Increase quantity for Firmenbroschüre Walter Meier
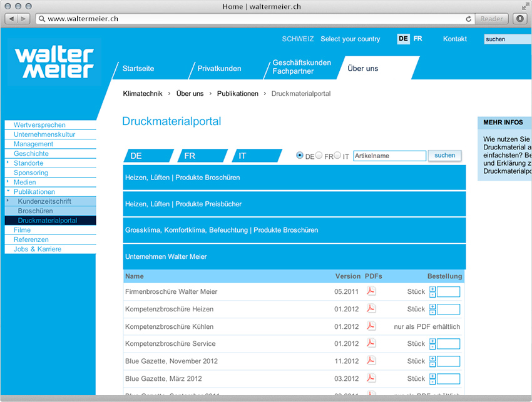This screenshot has width=532, height=402. tap(432, 289)
